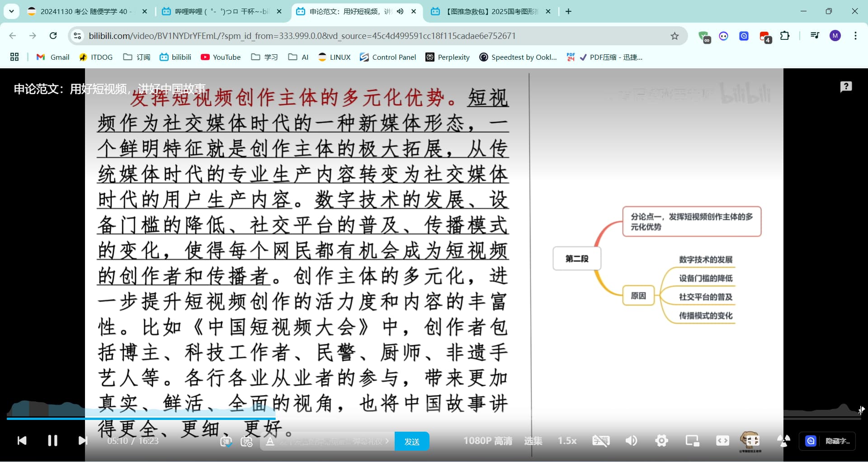The image size is (868, 462).
Task: Open the 选集 episode list
Action: point(533,441)
